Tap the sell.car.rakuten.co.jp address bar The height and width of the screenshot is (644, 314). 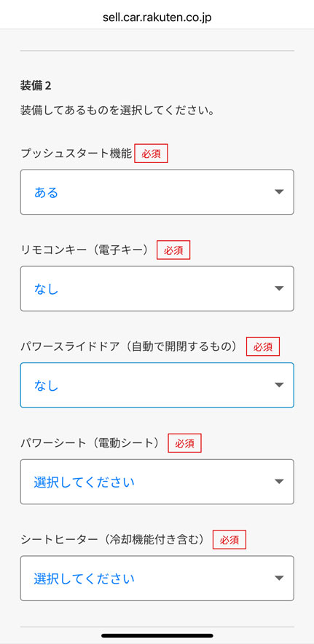tap(157, 17)
